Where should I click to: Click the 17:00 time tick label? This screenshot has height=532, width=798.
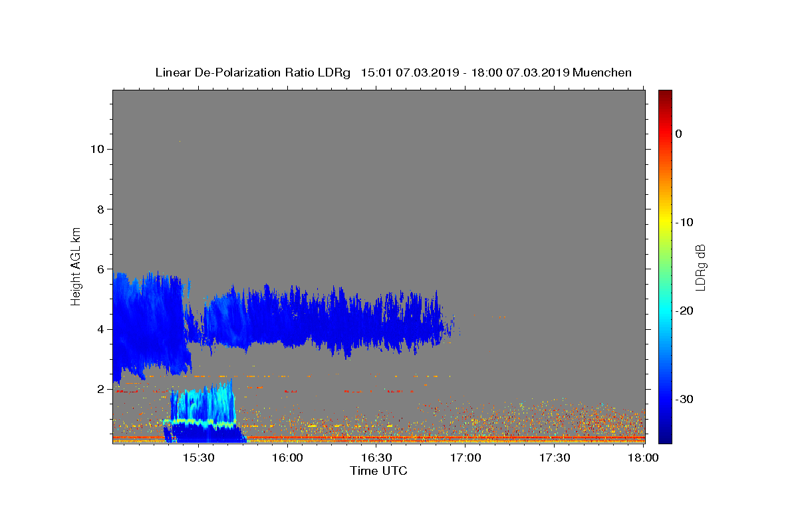pyautogui.click(x=465, y=458)
